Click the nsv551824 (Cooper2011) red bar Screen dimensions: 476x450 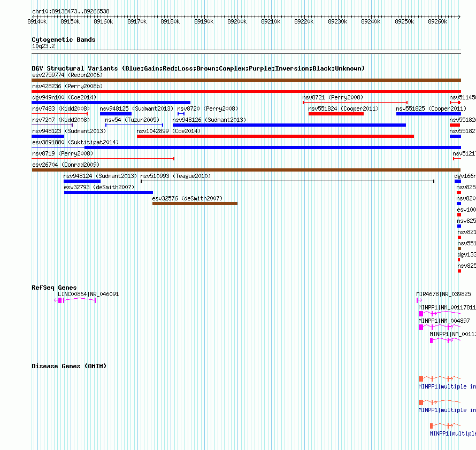pyautogui.click(x=336, y=114)
